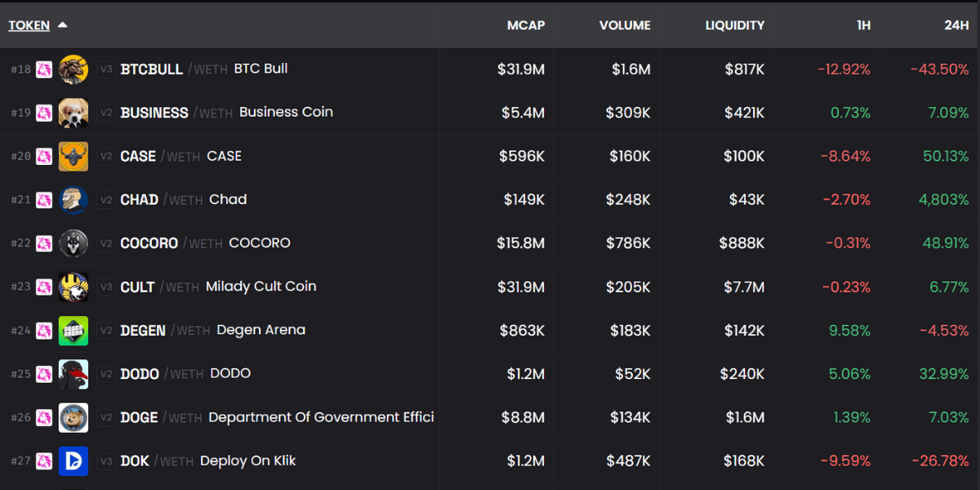Viewport: 980px width, 490px height.
Task: Click the DEGEN green token logo
Action: tap(73, 331)
